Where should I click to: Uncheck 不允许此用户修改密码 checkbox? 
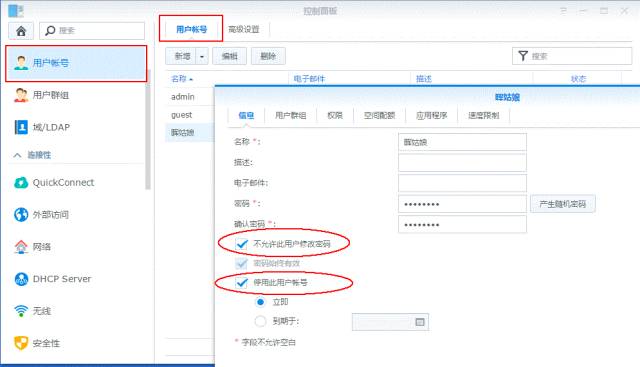point(242,244)
